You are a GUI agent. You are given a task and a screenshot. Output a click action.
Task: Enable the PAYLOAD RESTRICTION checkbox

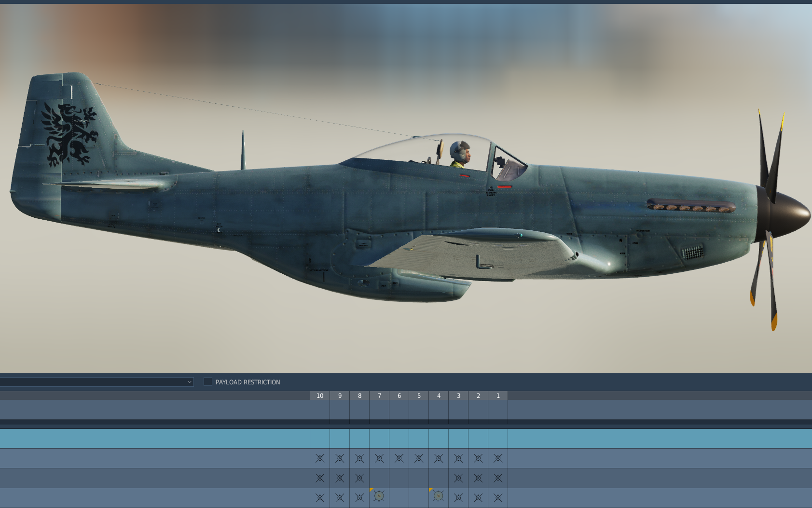207,381
